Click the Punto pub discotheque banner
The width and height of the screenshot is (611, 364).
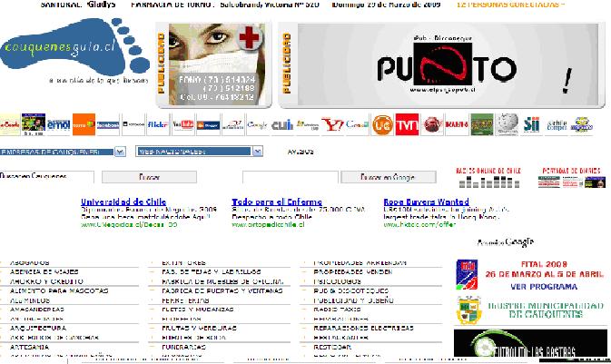coord(448,64)
